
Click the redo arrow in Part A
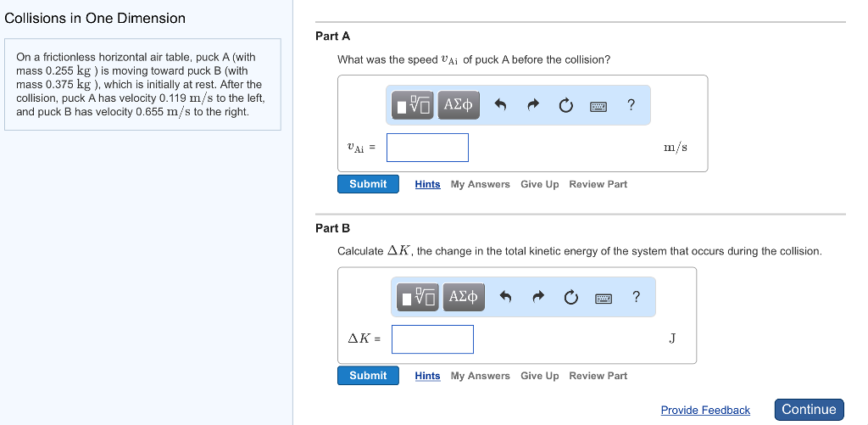(x=533, y=105)
